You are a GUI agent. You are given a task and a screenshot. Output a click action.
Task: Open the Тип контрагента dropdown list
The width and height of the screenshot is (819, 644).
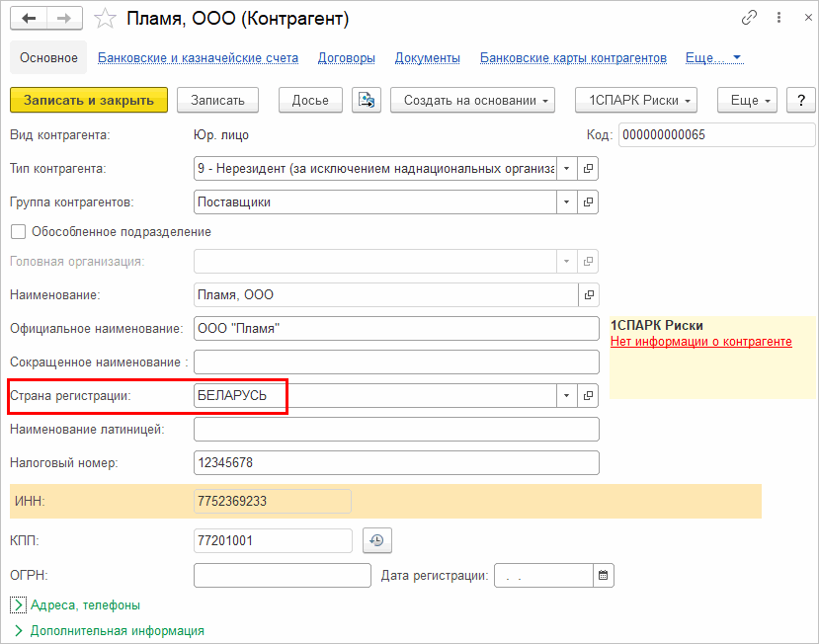(567, 169)
